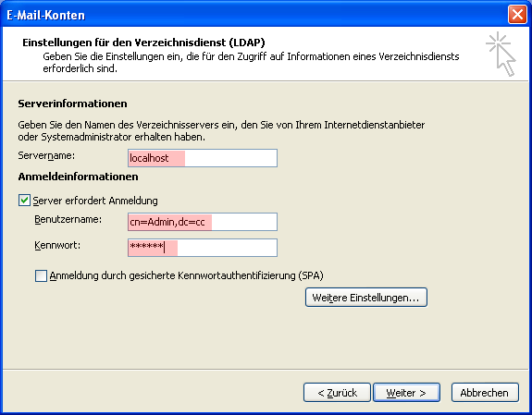Enable the gesicherte Kennwortauthentifizierung (SPA) checkbox

[x=41, y=275]
